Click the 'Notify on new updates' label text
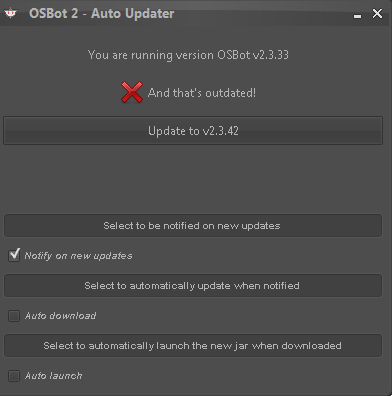Image resolution: width=392 pixels, height=396 pixels. (78, 256)
